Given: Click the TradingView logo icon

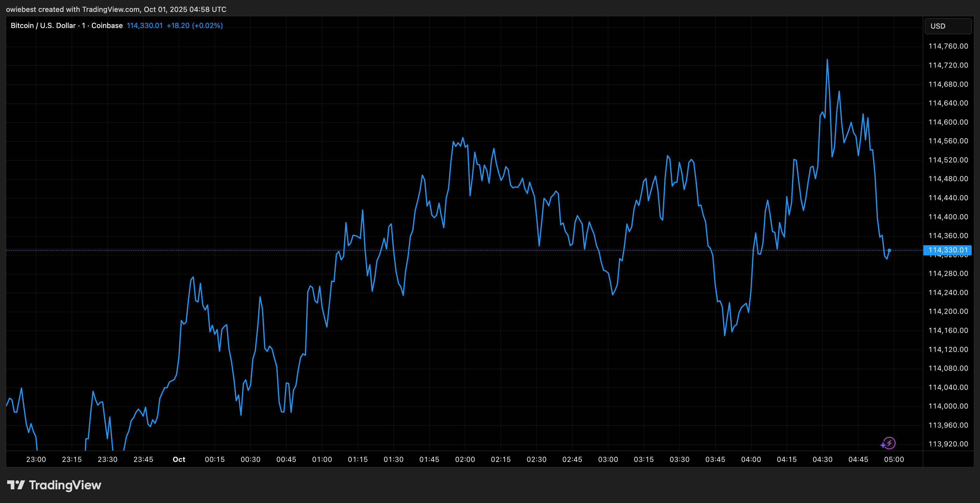Looking at the screenshot, I should (16, 485).
